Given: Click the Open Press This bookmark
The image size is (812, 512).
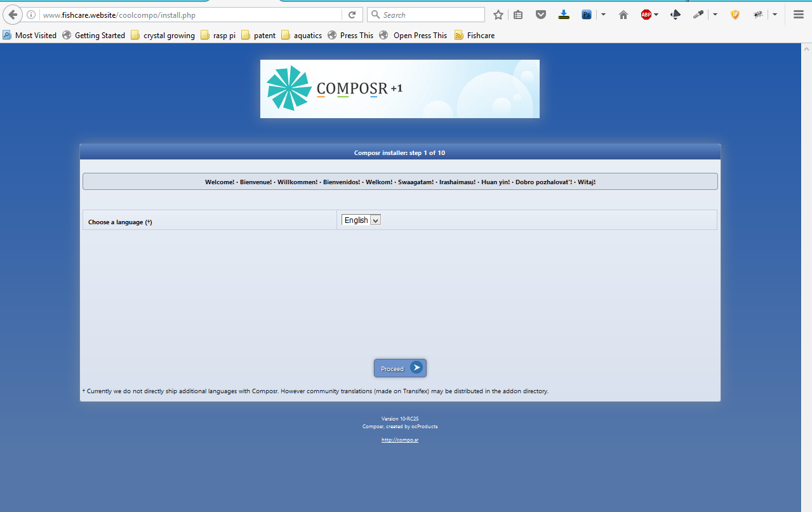Looking at the screenshot, I should (x=413, y=36).
